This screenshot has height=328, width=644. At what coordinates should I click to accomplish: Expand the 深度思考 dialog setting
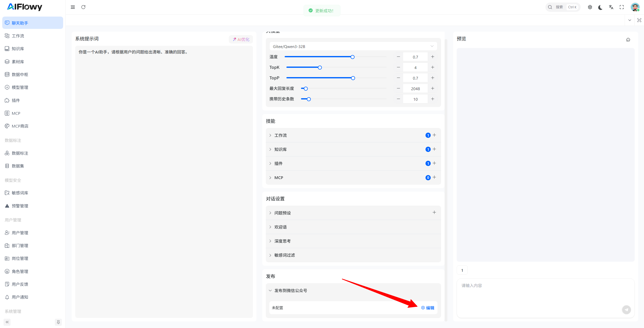pos(282,241)
